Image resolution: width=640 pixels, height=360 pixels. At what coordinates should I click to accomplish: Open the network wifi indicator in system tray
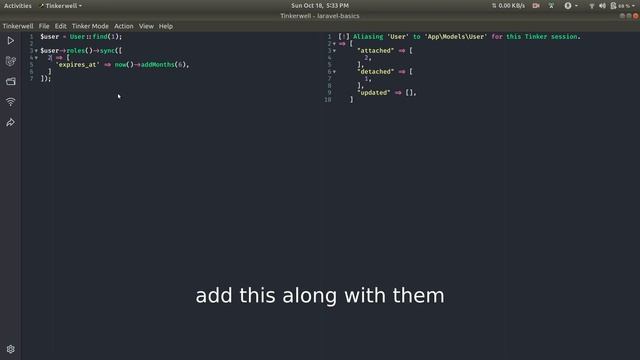click(591, 6)
